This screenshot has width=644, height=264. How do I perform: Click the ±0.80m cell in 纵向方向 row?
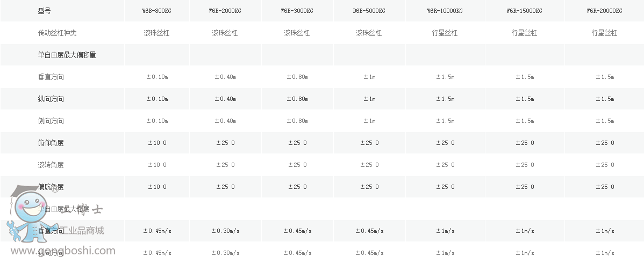[297, 99]
